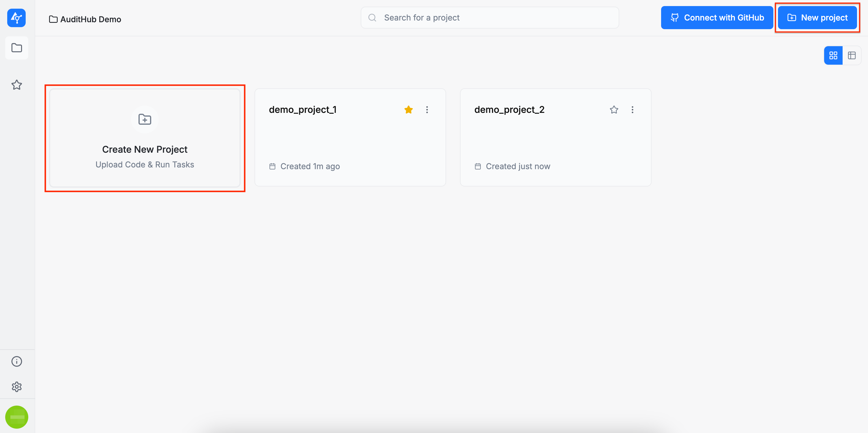Screen dimensions: 868x433
Task: Star demo_project_2 as favorite
Action: (613, 109)
